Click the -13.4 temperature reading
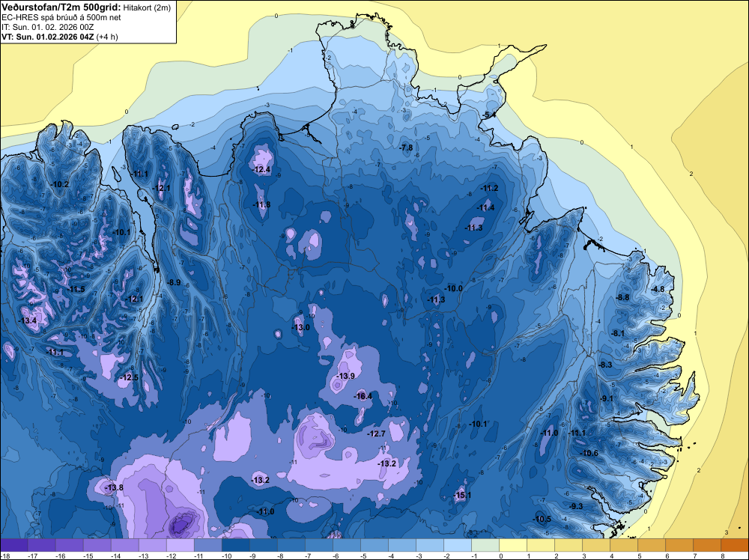Image resolution: width=749 pixels, height=560 pixels. (28, 320)
